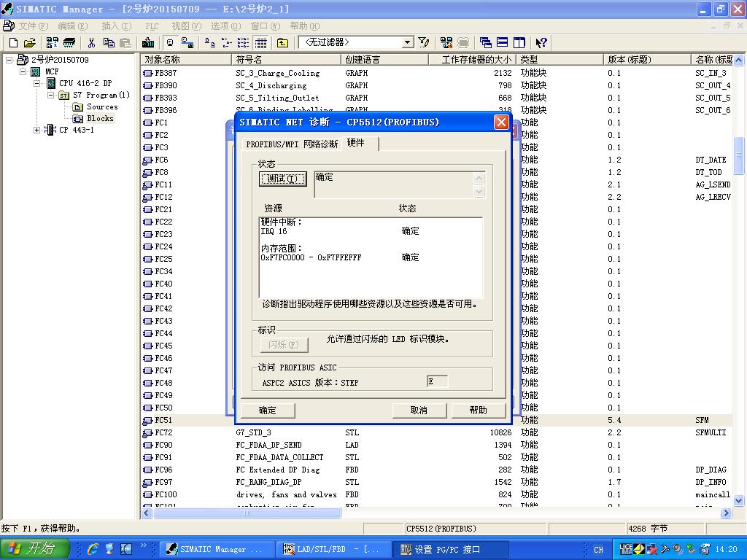Screen dimensions: 747x560
Task: Select the FC100 block row
Action: click(x=437, y=495)
